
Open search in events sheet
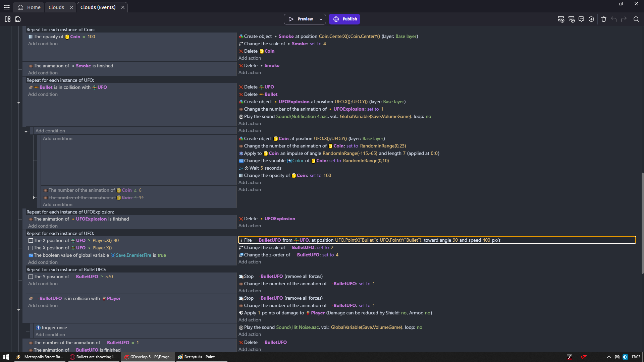coord(636,19)
